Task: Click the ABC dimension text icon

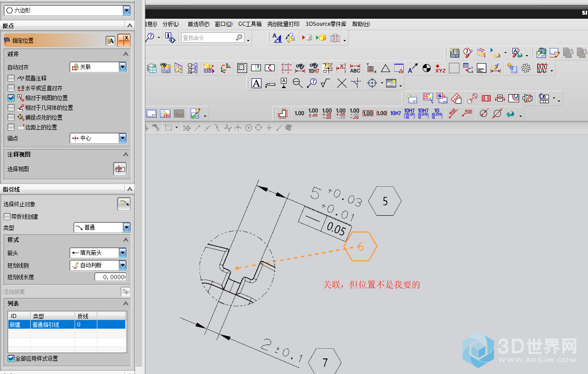Action: point(355,68)
